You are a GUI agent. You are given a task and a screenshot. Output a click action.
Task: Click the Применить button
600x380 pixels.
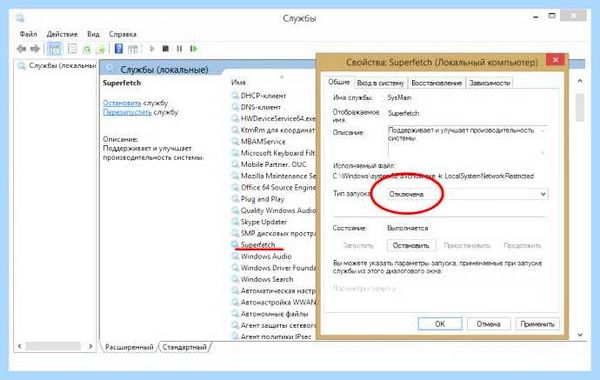(x=537, y=324)
